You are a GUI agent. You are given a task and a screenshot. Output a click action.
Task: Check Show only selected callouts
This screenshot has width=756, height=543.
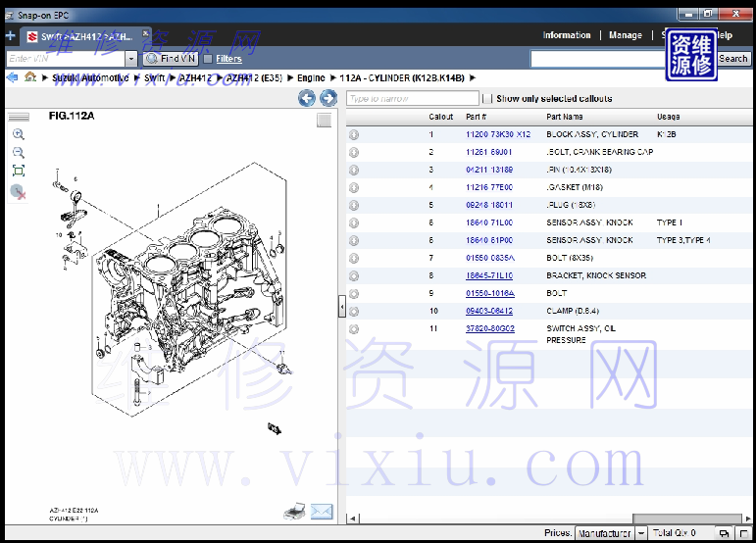pyautogui.click(x=487, y=99)
